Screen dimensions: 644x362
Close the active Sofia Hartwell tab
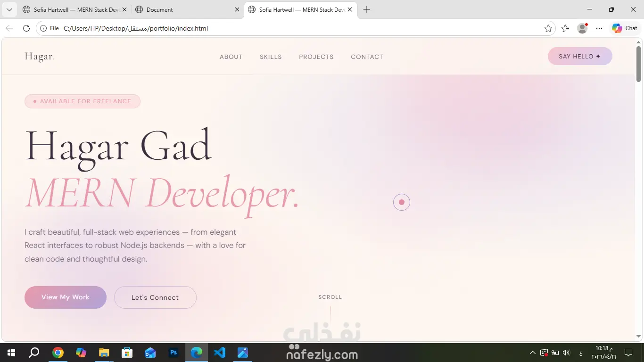350,9
